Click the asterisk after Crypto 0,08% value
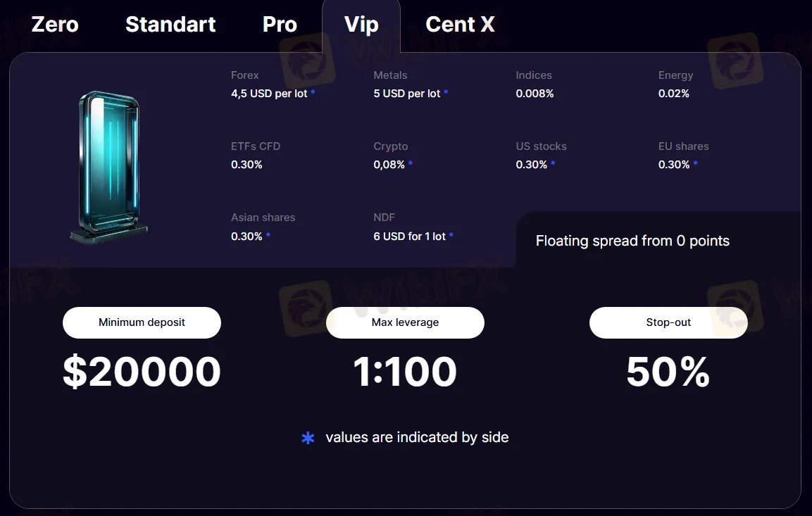The image size is (812, 516). 411,164
